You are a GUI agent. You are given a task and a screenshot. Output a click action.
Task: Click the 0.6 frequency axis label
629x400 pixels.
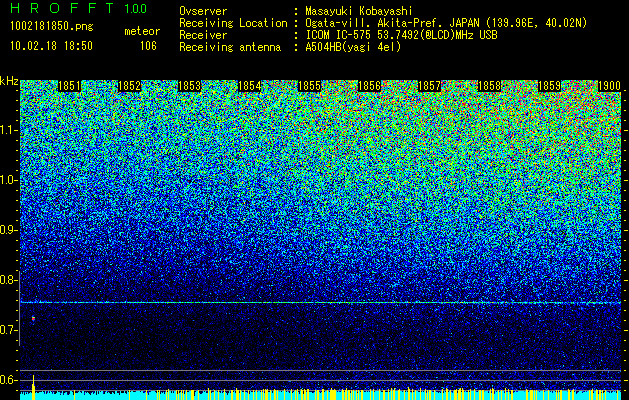[8, 380]
